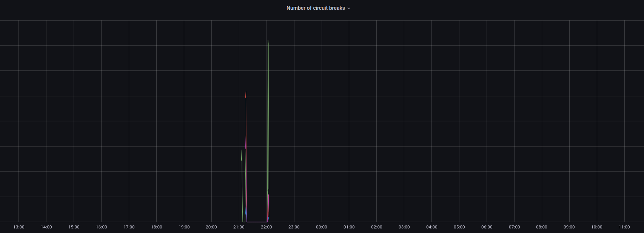
Task: Click the flat magenta line between 21:00 and 22:00
Action: coord(257,222)
